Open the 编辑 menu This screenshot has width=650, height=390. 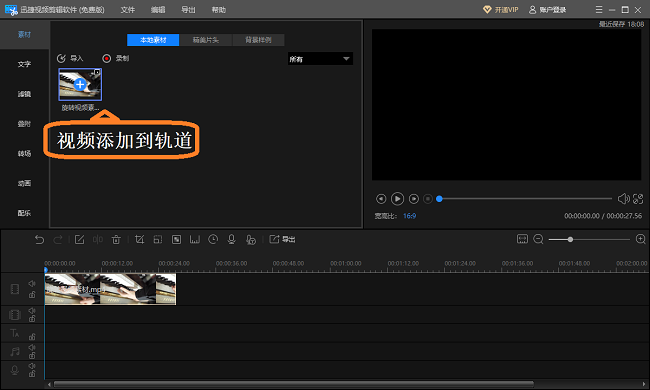pyautogui.click(x=158, y=10)
